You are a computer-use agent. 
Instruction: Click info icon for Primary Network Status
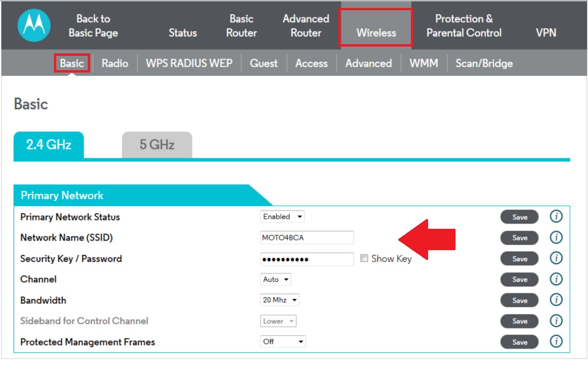[x=556, y=217]
